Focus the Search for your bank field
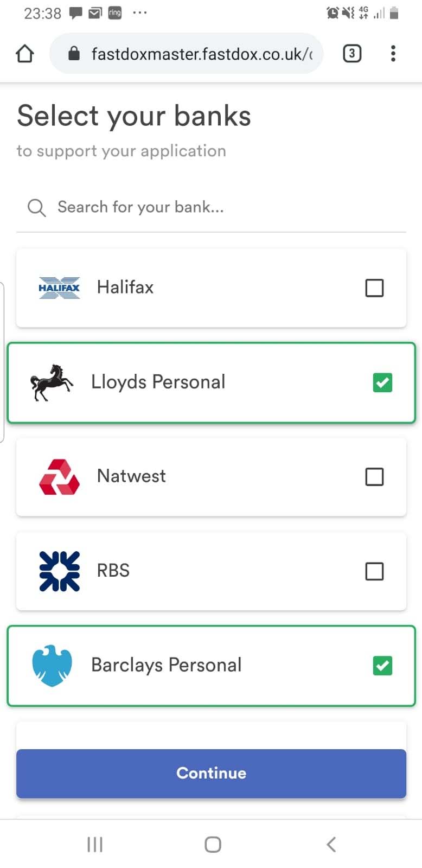This screenshot has width=422, height=868. click(217, 207)
